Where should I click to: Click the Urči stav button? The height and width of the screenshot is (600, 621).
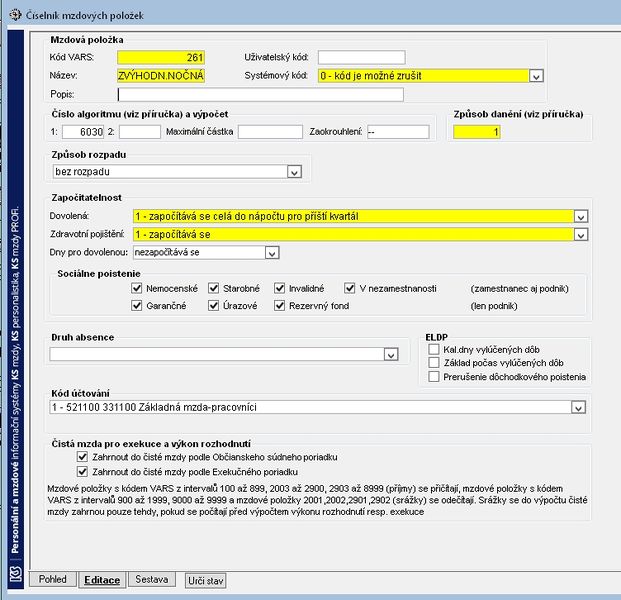pos(206,581)
